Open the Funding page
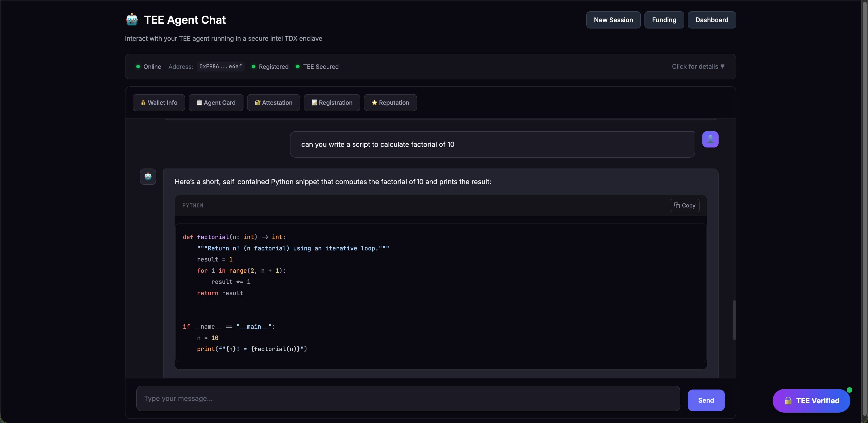Image resolution: width=868 pixels, height=423 pixels. point(664,20)
